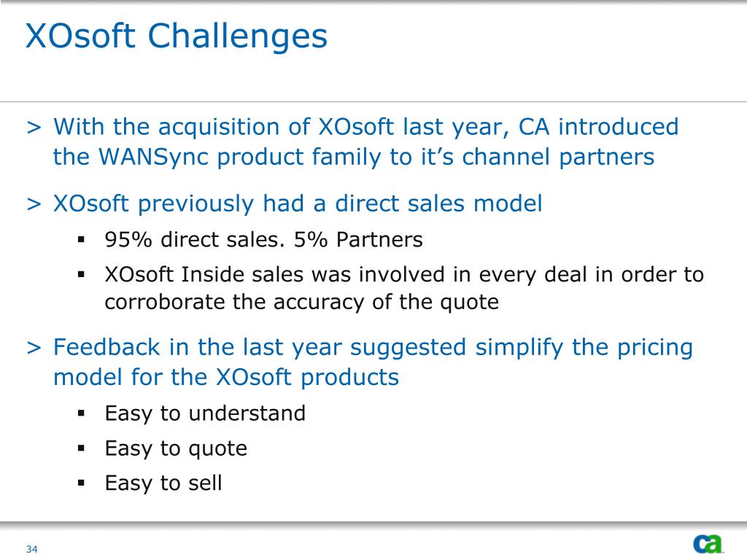The image size is (747, 560).
Task: Click the horizontal divider line under the title
Action: click(373, 101)
